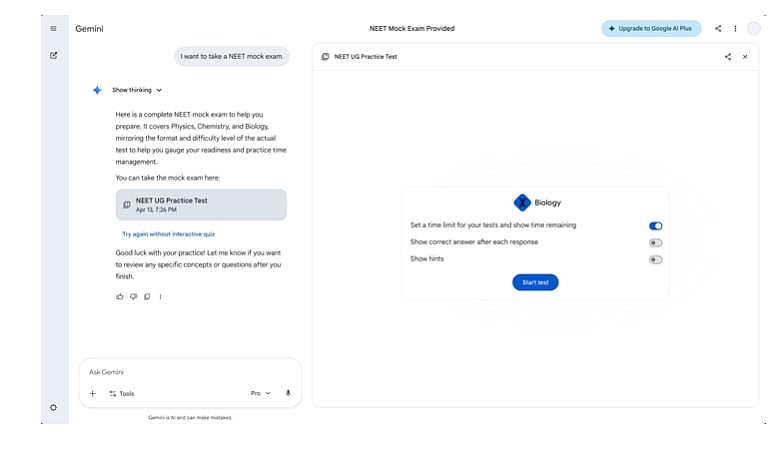Click the plus attachment icon
Screen dimensions: 783x455
tap(93, 393)
